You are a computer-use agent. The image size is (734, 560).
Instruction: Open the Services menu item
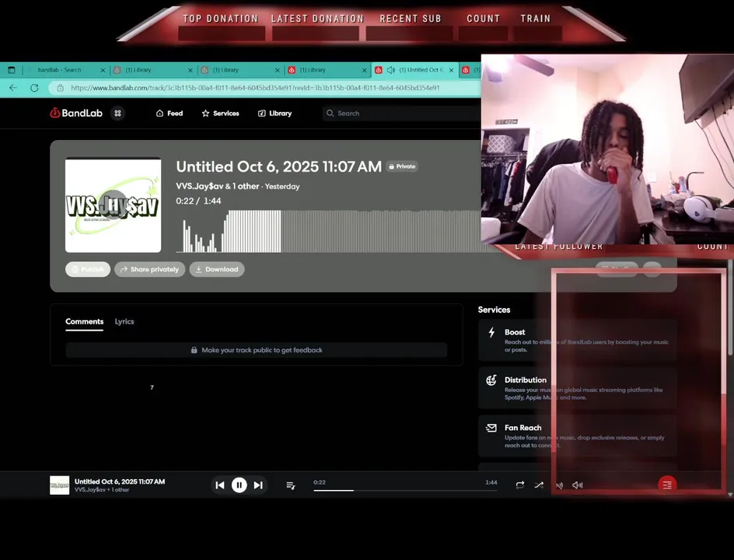(x=221, y=114)
